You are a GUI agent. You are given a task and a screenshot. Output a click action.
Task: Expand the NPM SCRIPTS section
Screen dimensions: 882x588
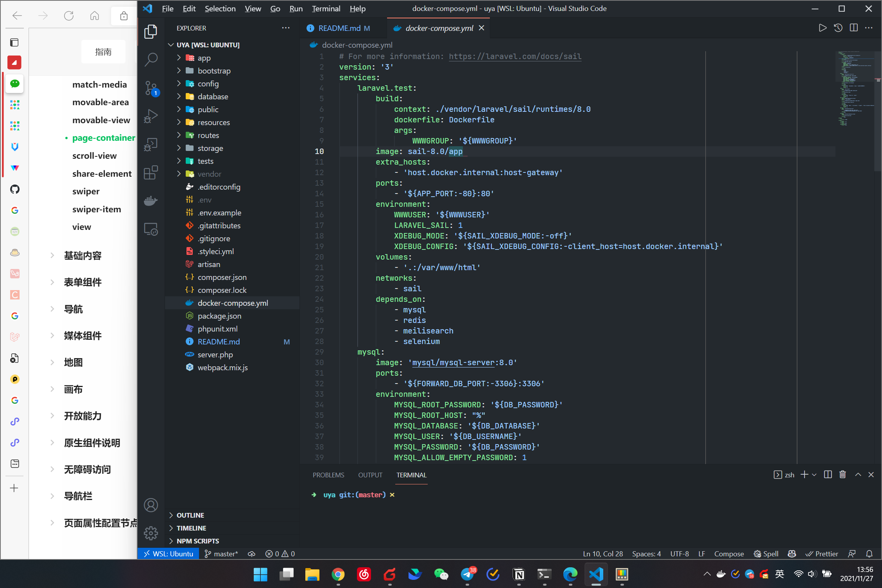[x=232, y=541]
